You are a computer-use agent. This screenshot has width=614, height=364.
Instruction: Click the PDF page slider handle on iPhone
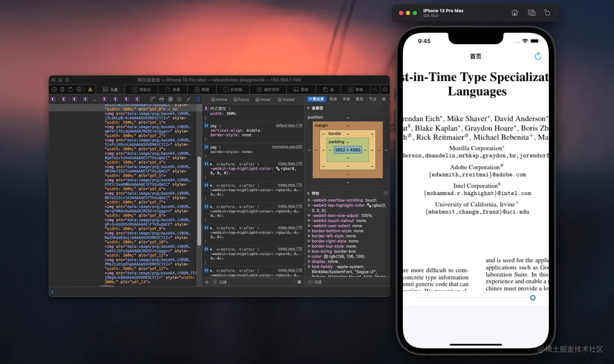tap(533, 298)
